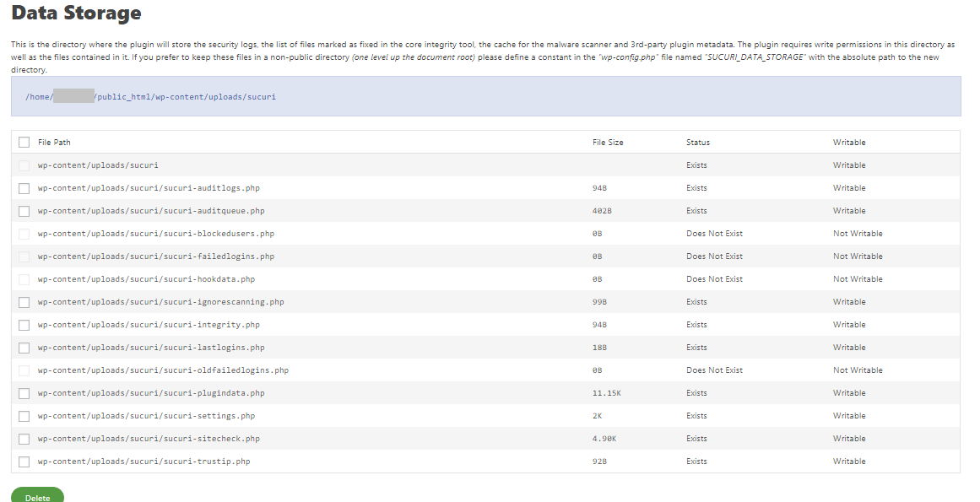
Task: Click the sucuri-auditqueue.php file path
Action: tap(151, 211)
